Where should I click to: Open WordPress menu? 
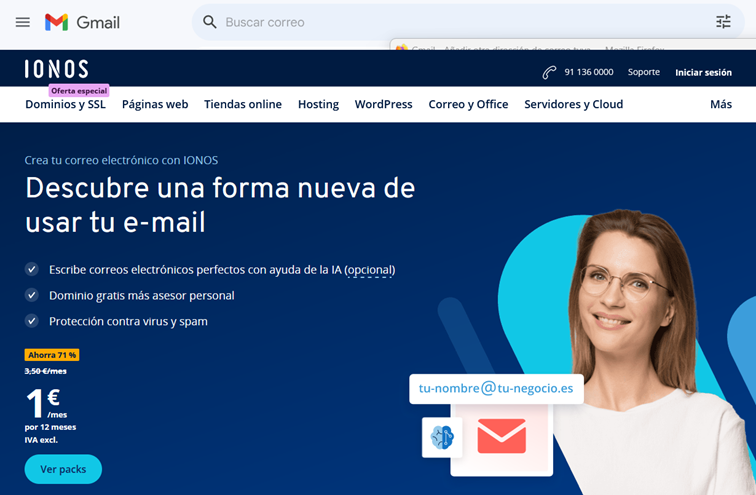click(384, 104)
